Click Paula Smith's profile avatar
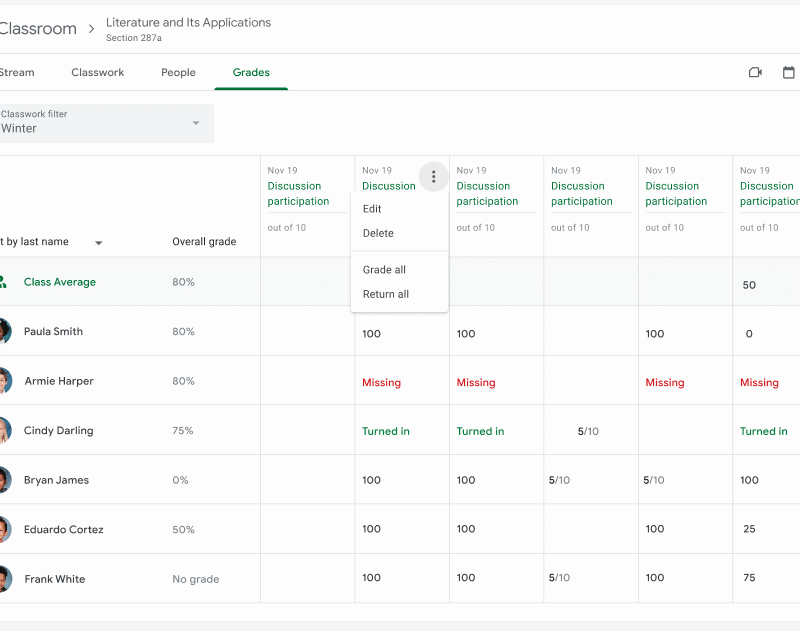This screenshot has width=800, height=631. tap(7, 331)
